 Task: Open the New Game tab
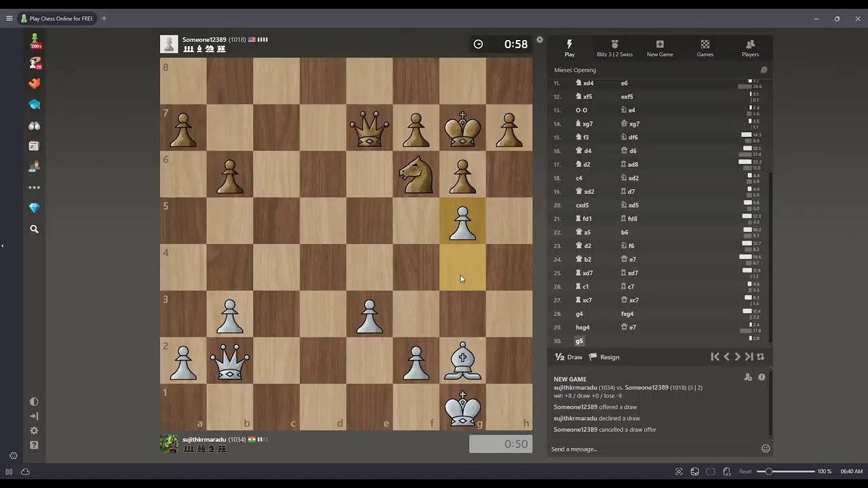click(x=660, y=47)
